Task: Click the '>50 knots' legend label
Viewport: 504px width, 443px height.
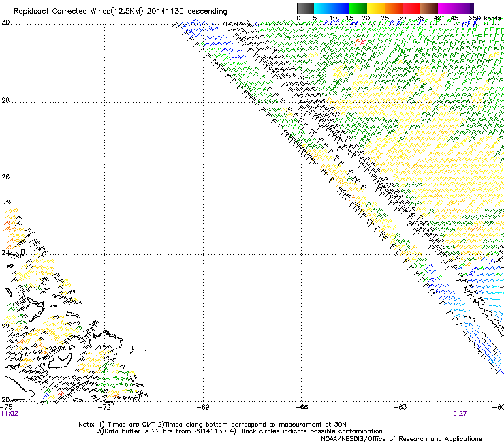Action: 485,18
